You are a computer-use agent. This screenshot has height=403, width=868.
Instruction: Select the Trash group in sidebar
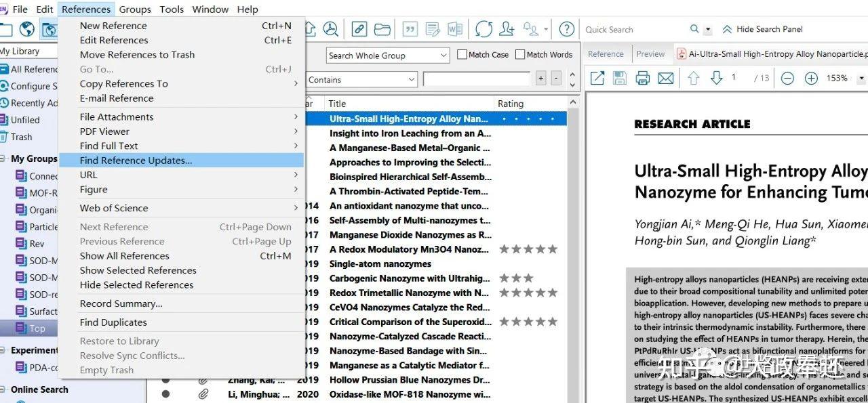pyautogui.click(x=21, y=137)
